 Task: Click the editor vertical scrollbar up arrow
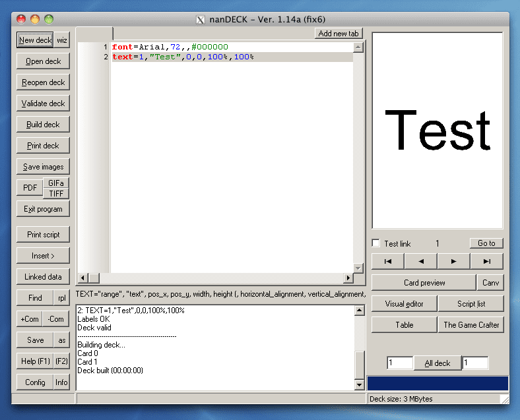pyautogui.click(x=358, y=47)
